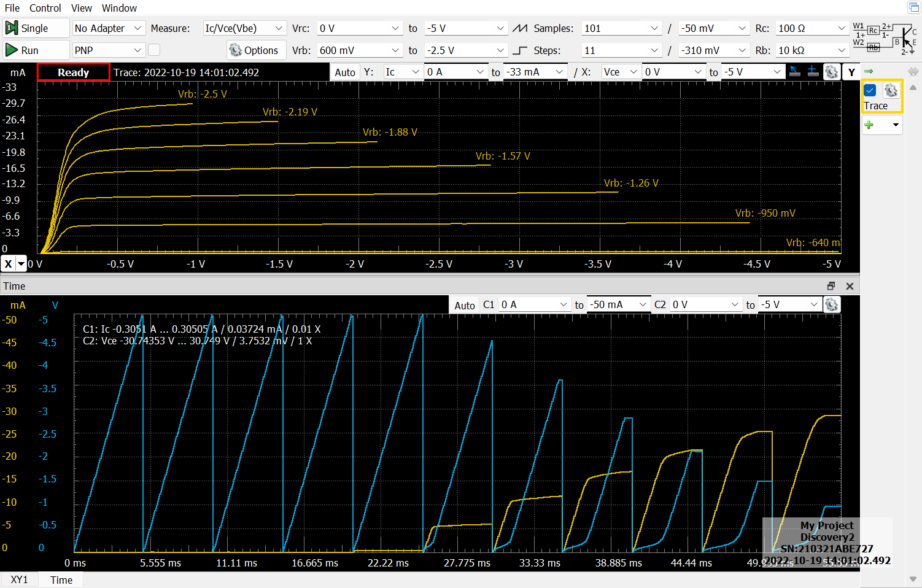The image size is (922, 588).
Task: Click the Vrb: -950 mV curve label
Action: [x=765, y=213]
